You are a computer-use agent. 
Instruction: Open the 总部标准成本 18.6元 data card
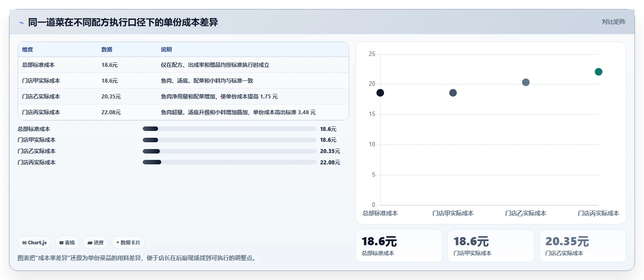(399, 246)
